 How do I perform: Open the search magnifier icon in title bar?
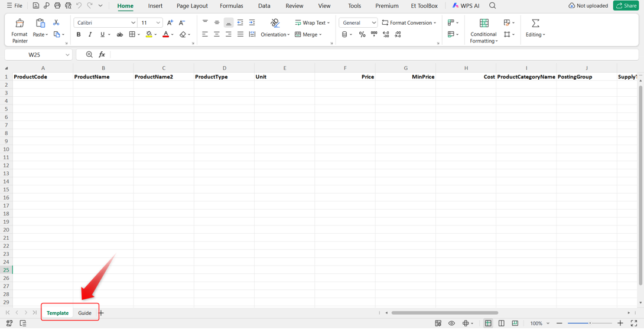(492, 6)
